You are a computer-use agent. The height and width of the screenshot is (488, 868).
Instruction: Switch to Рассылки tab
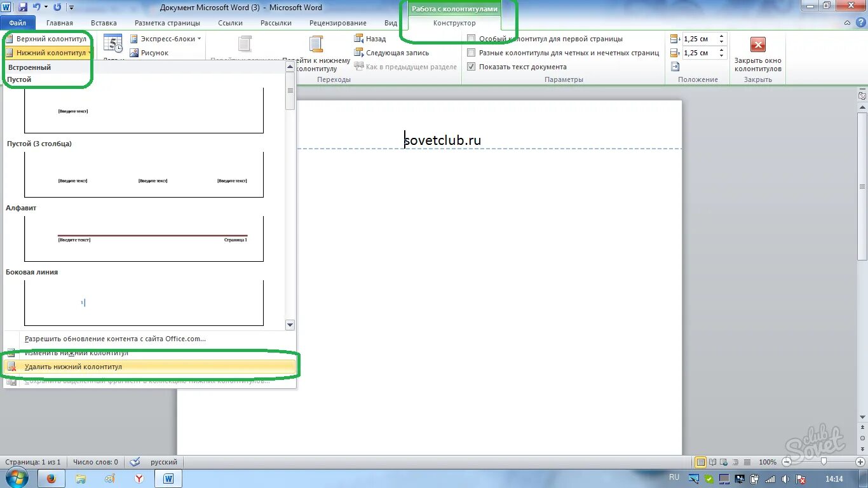click(x=276, y=23)
